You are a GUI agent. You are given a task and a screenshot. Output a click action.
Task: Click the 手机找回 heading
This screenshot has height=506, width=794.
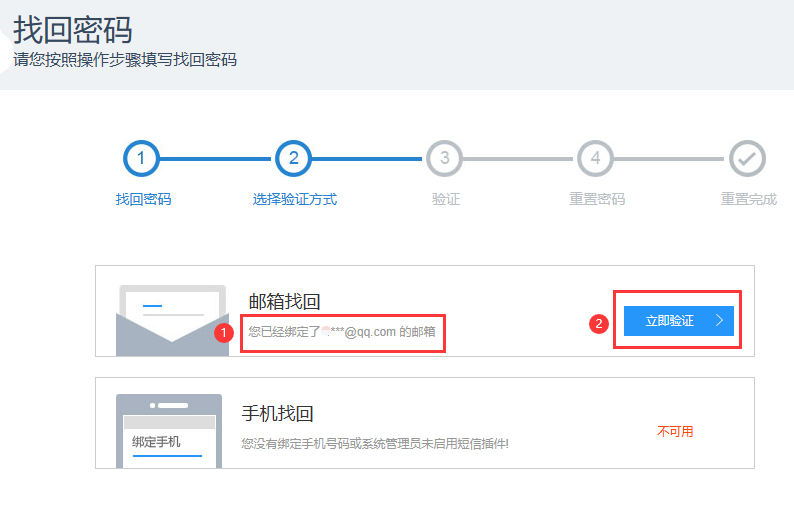pos(278,413)
